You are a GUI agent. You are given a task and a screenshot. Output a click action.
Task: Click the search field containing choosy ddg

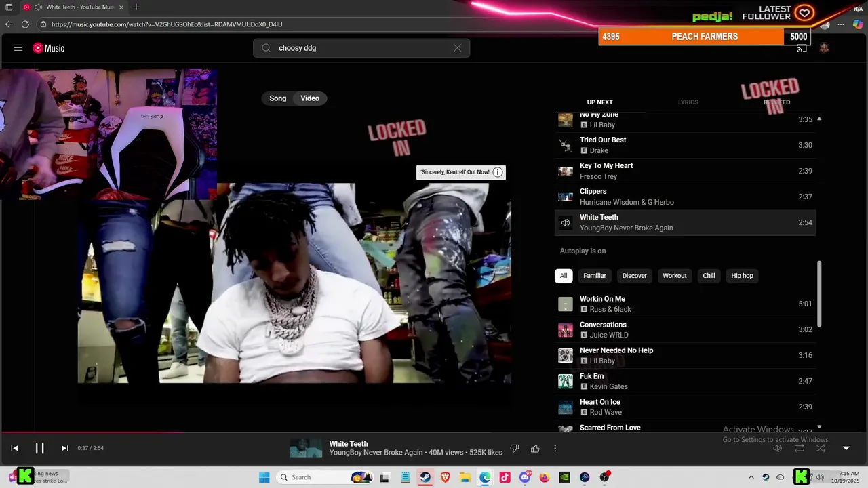(x=361, y=48)
